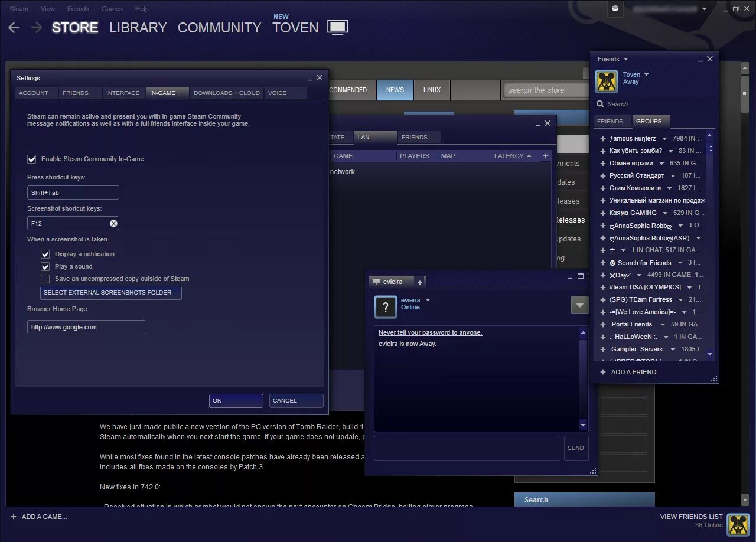Go forward with the right arrow
The width and height of the screenshot is (756, 542).
pos(36,27)
